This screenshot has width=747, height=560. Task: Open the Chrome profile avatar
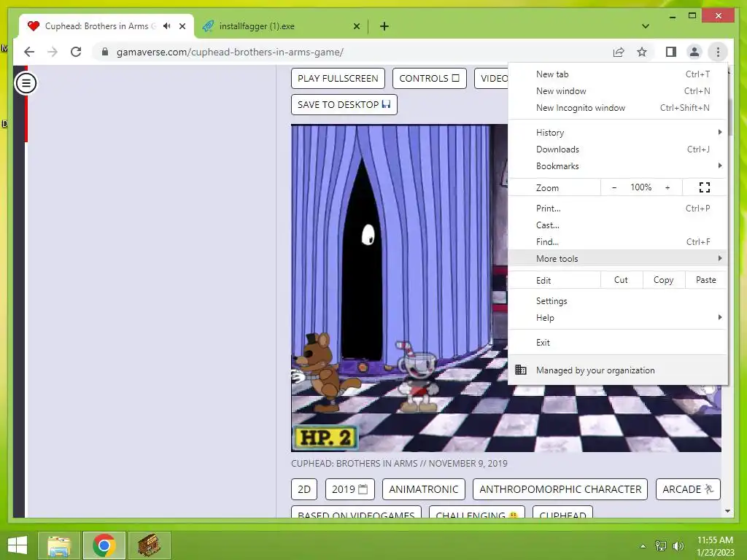click(694, 52)
